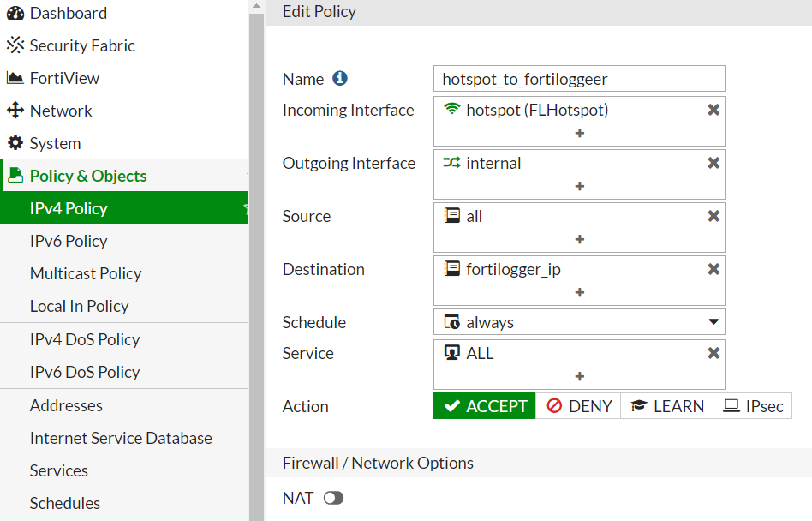This screenshot has width=812, height=521.
Task: Add another Source entry with plus
Action: pyautogui.click(x=580, y=239)
